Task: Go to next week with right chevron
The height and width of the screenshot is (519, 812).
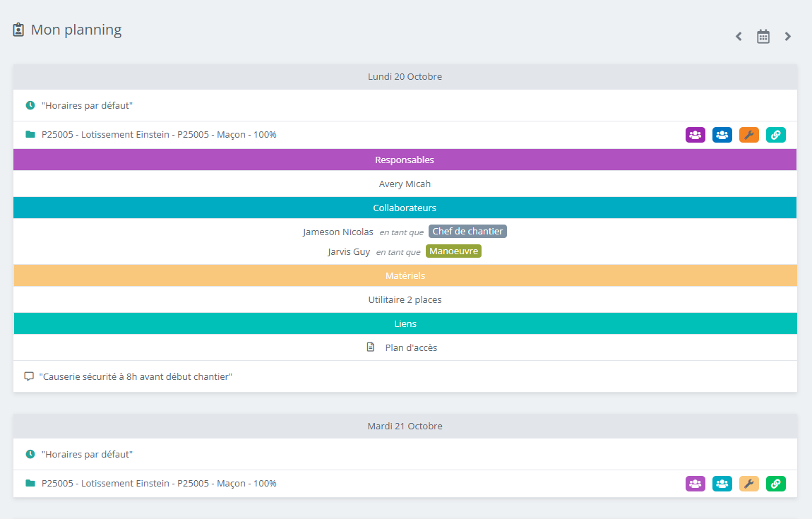Action: tap(788, 37)
